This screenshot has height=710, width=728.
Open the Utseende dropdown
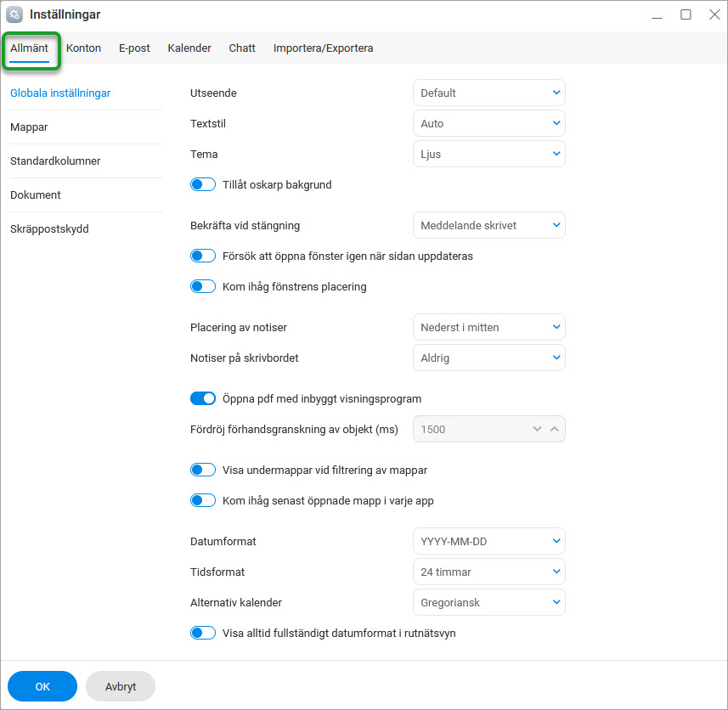click(488, 93)
